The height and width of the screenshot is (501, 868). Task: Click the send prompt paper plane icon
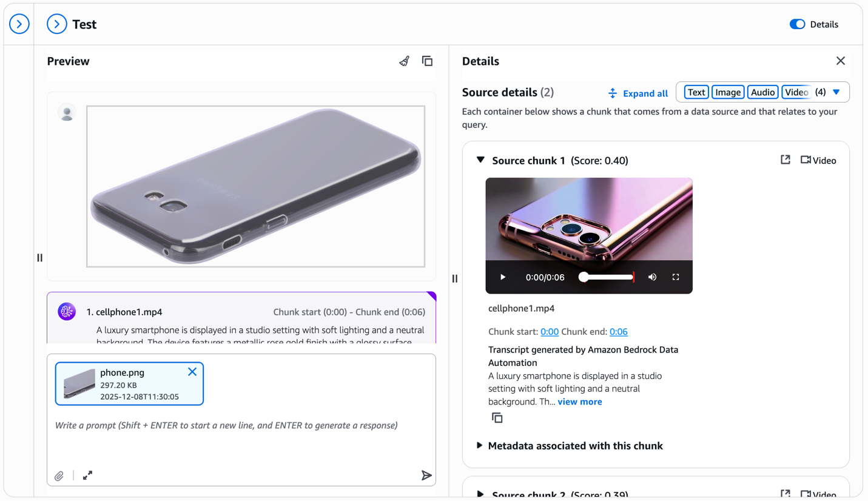click(426, 476)
